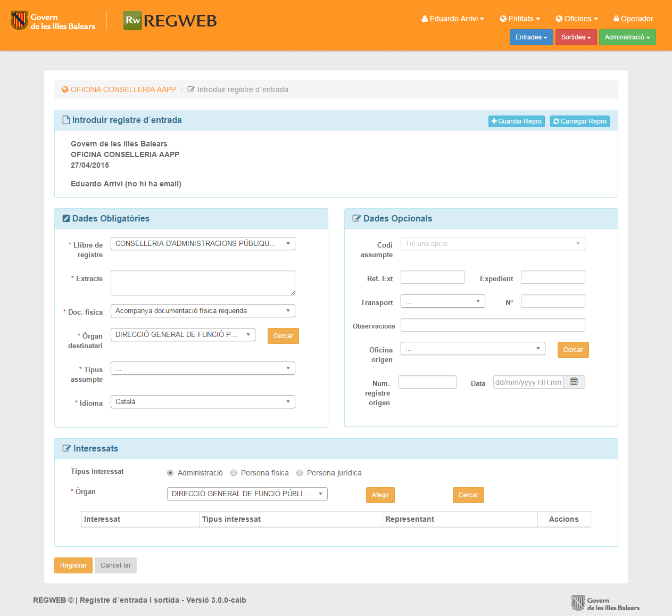672x616 pixels.
Task: Open the Entrades menu
Action: click(x=531, y=37)
